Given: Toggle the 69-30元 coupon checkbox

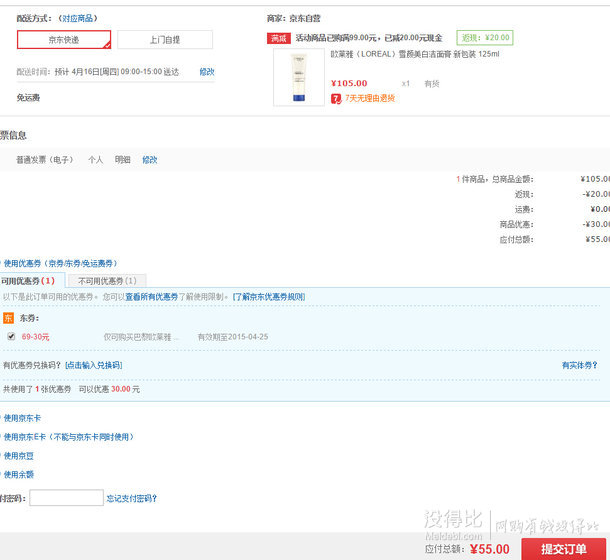Looking at the screenshot, I should click(11, 337).
